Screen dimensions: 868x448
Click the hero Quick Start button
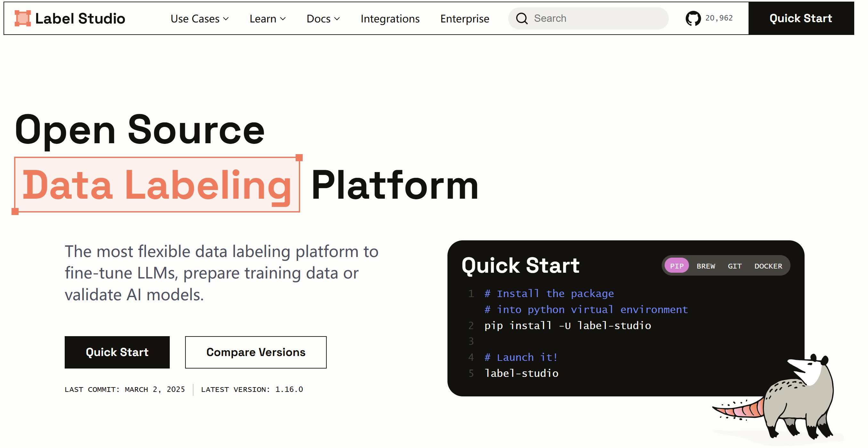[117, 352]
